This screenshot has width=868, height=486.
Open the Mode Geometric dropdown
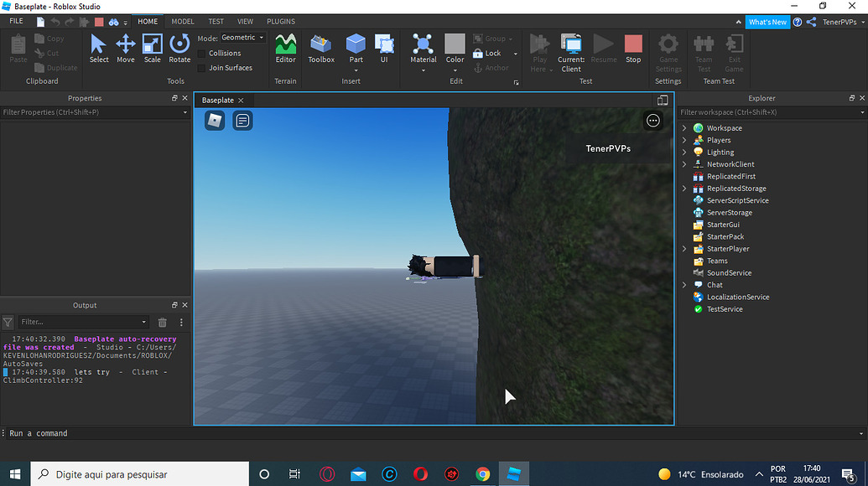[242, 38]
